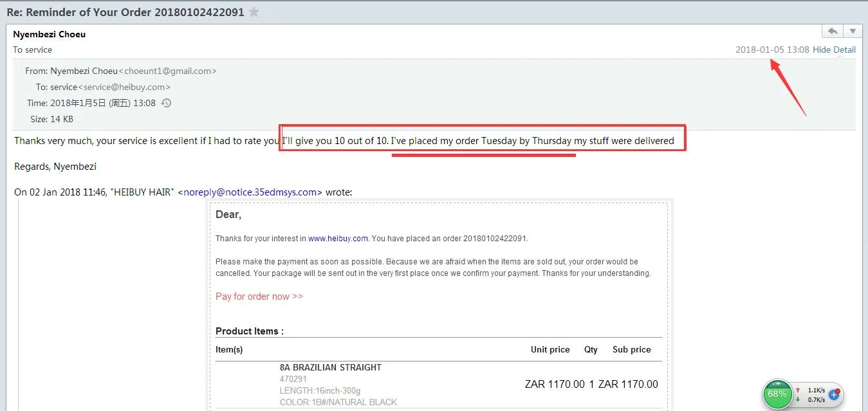
Task: Star this email next to the subject
Action: 254,12
